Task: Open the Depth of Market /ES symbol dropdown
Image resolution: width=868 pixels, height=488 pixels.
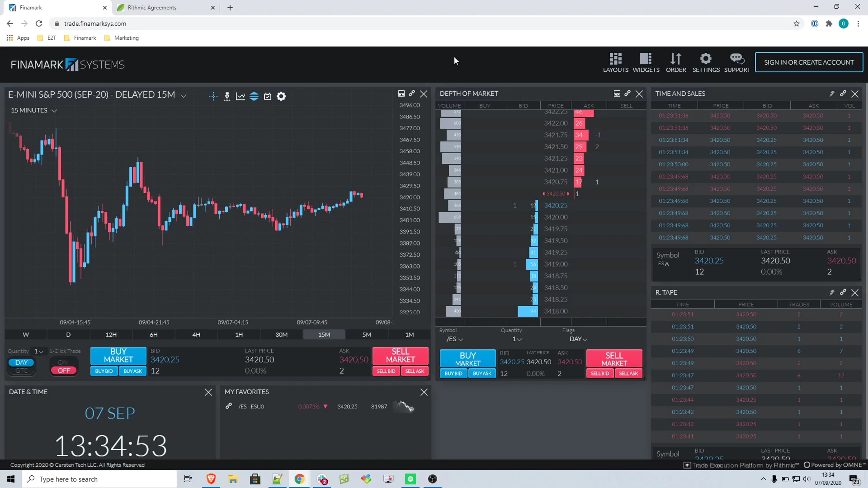Action: click(455, 339)
